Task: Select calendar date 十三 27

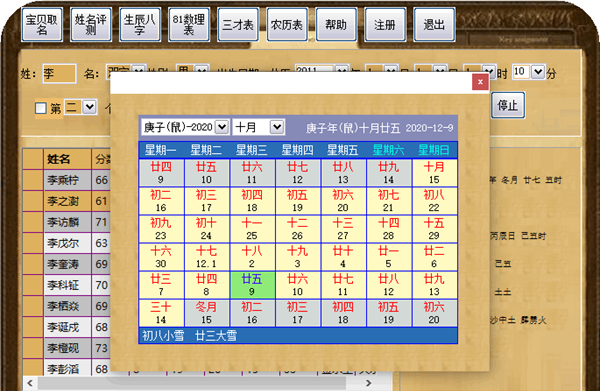Action: [x=343, y=229]
